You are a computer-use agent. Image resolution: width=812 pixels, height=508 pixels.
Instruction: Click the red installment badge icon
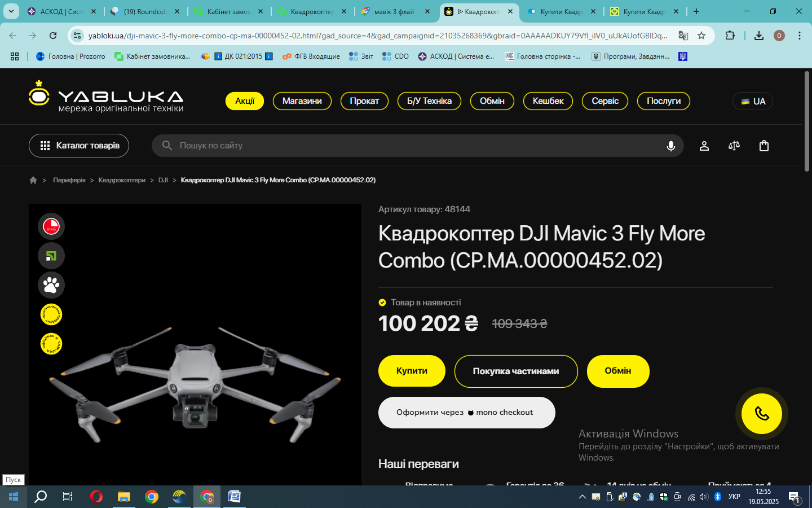point(51,226)
